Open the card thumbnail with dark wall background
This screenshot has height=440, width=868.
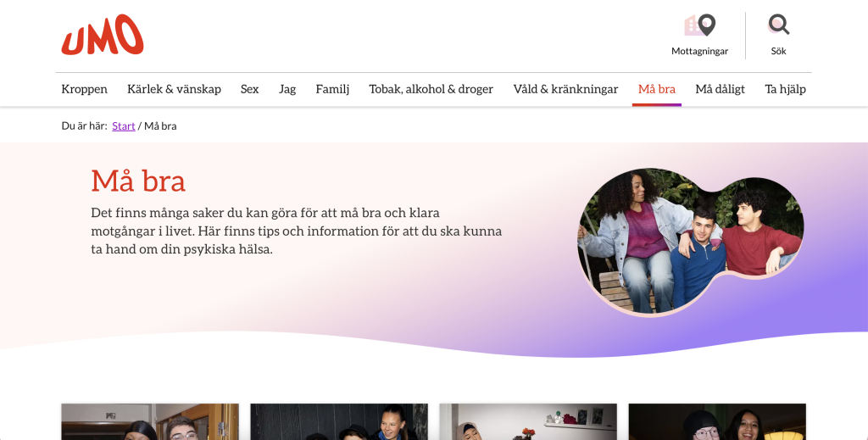(339, 421)
